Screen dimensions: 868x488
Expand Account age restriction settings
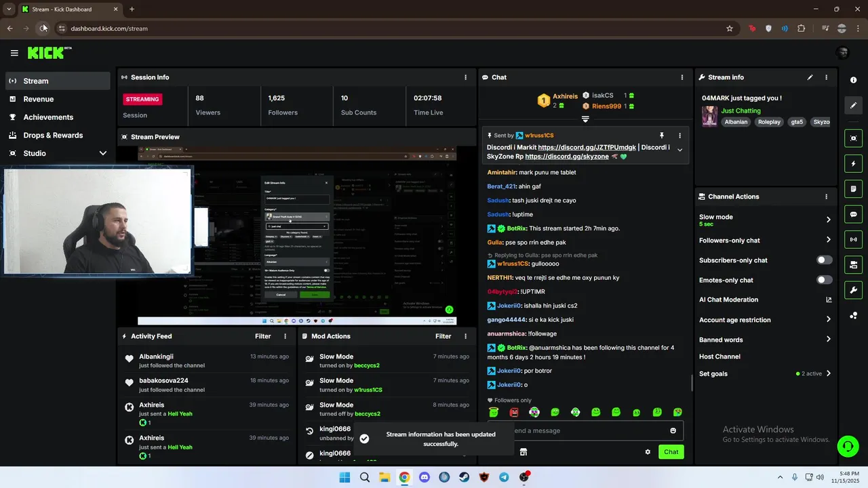(x=829, y=319)
